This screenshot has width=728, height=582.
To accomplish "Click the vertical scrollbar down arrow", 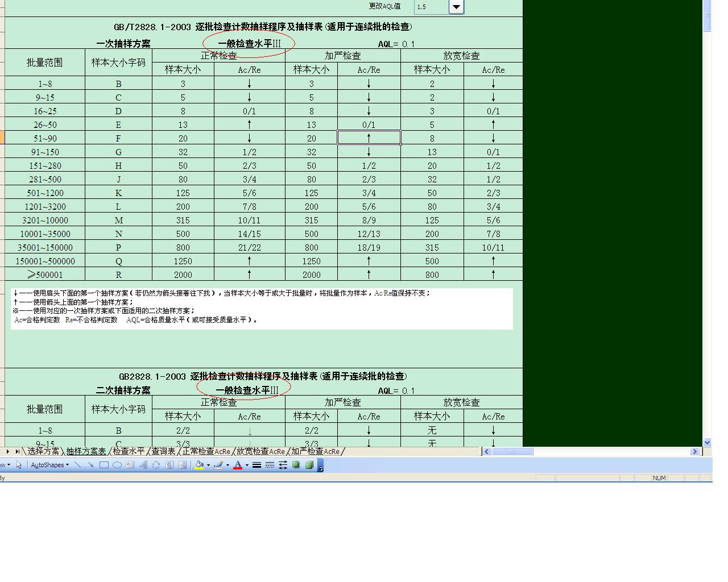I will (707, 442).
